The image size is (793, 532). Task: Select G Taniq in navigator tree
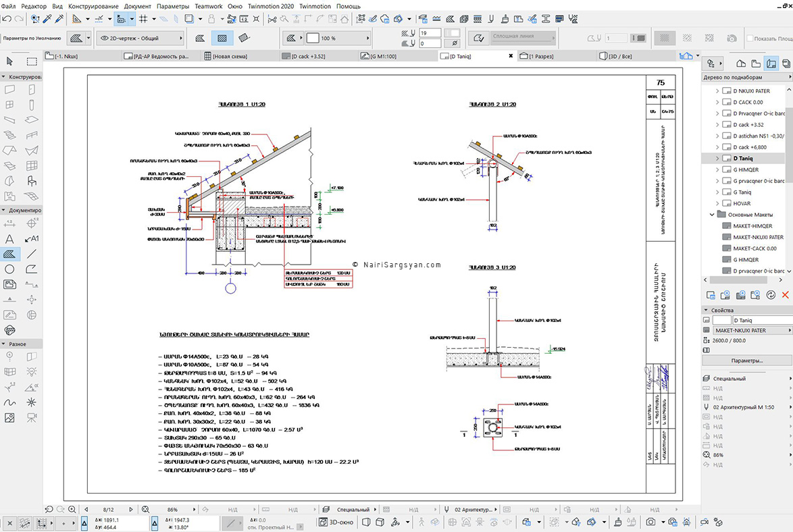click(x=742, y=192)
